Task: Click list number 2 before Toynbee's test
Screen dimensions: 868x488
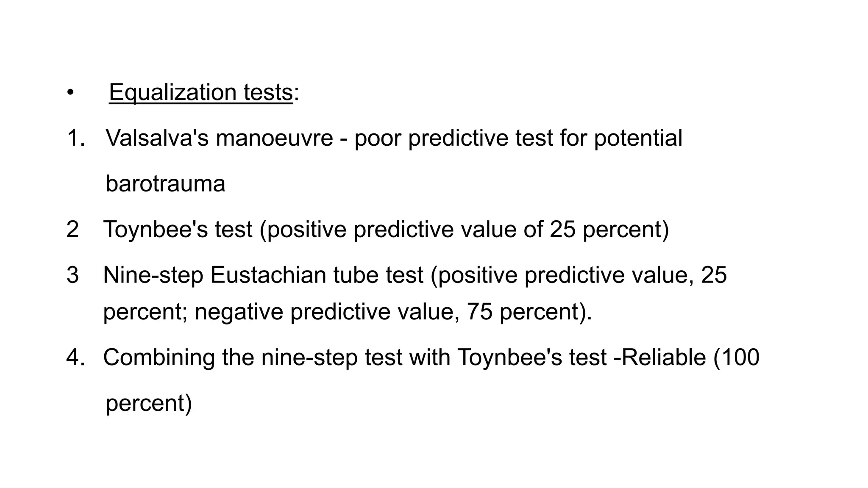Action: (72, 229)
